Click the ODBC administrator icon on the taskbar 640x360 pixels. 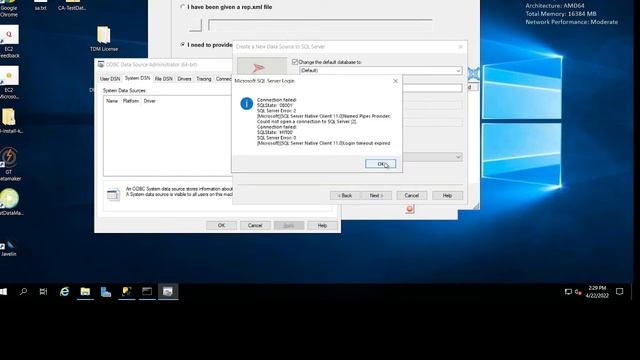click(x=168, y=291)
